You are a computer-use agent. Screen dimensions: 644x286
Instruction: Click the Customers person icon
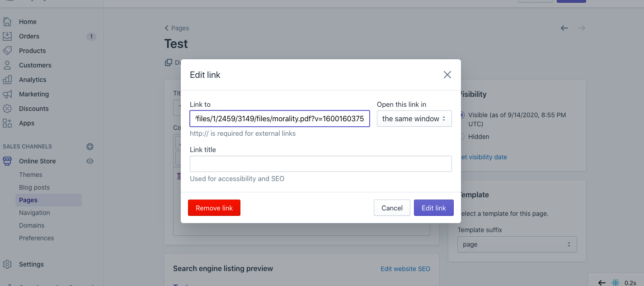(x=7, y=65)
